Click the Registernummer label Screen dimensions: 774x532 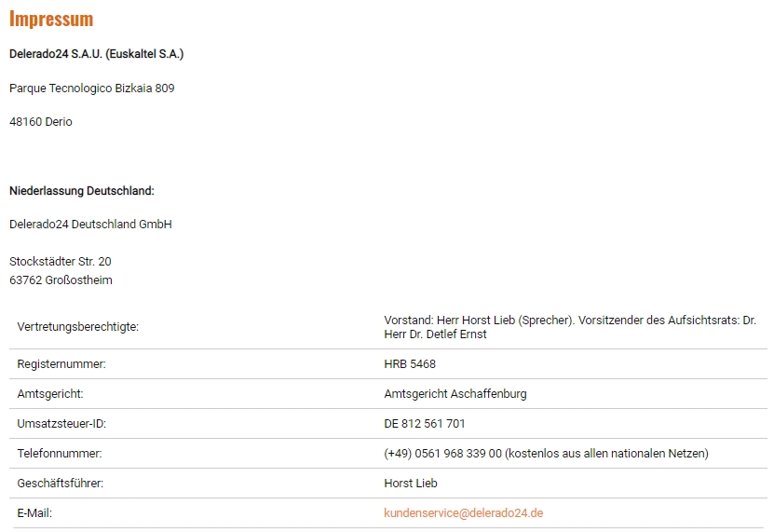point(61,364)
